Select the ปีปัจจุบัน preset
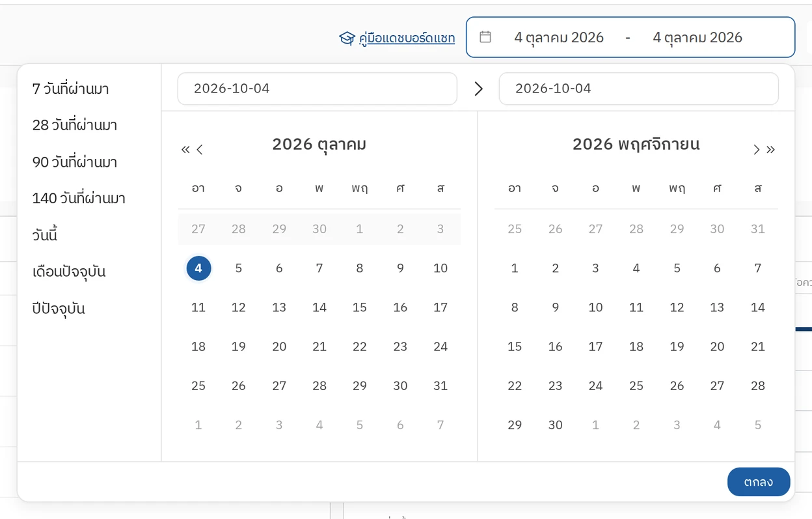The width and height of the screenshot is (812, 519). (x=59, y=308)
